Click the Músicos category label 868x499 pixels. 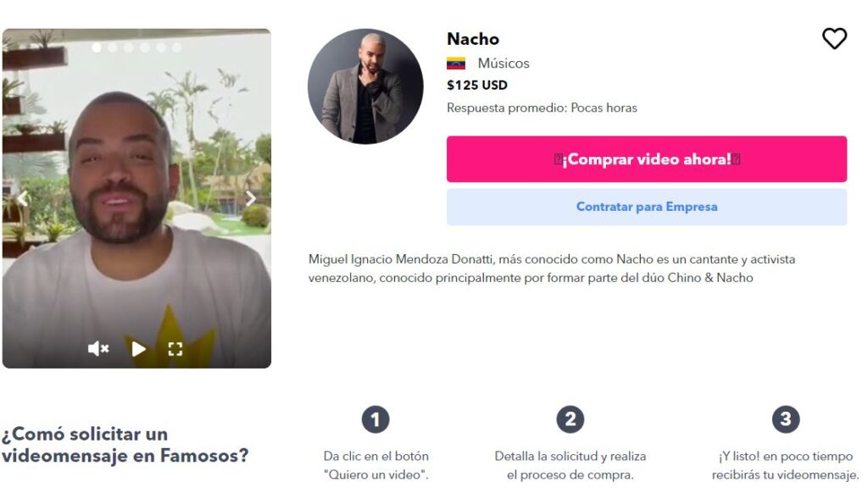[504, 63]
